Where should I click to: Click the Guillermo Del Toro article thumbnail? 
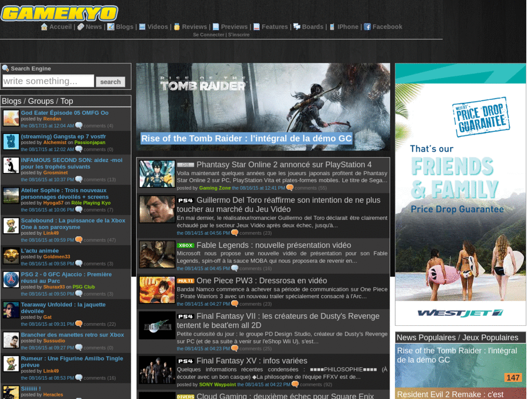[x=157, y=209]
